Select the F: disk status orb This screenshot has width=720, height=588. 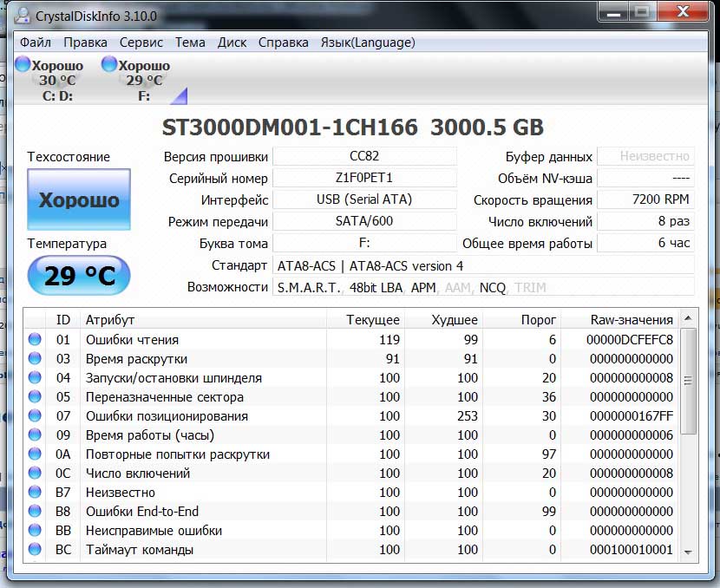point(109,65)
